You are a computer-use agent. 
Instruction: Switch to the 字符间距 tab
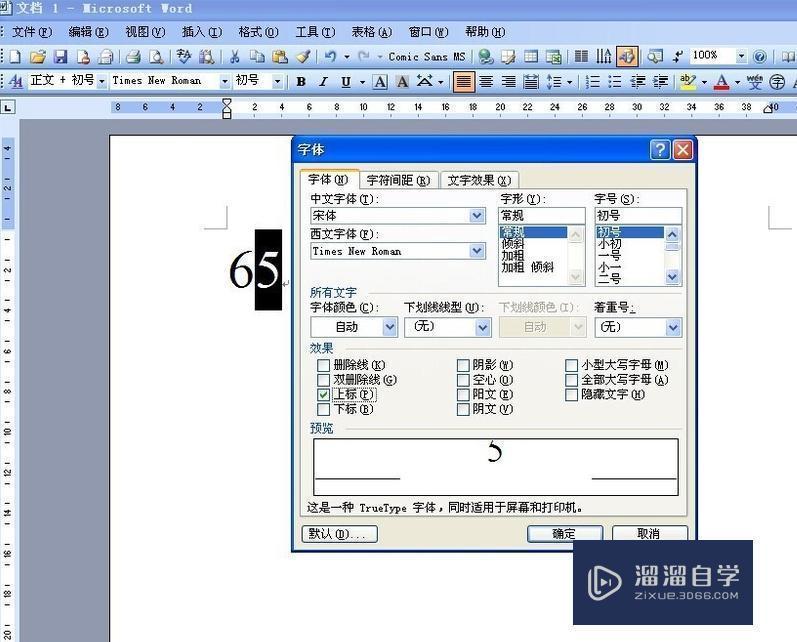point(398,180)
